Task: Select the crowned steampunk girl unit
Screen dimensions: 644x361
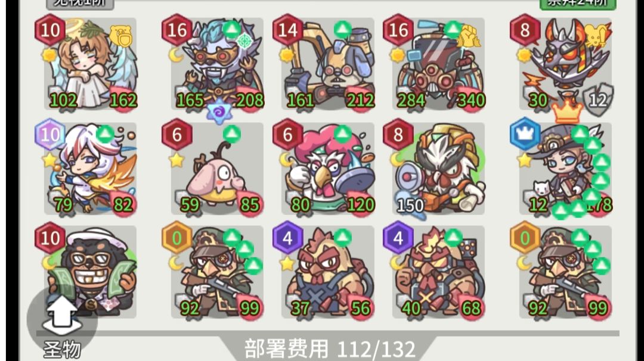Action: 565,168
